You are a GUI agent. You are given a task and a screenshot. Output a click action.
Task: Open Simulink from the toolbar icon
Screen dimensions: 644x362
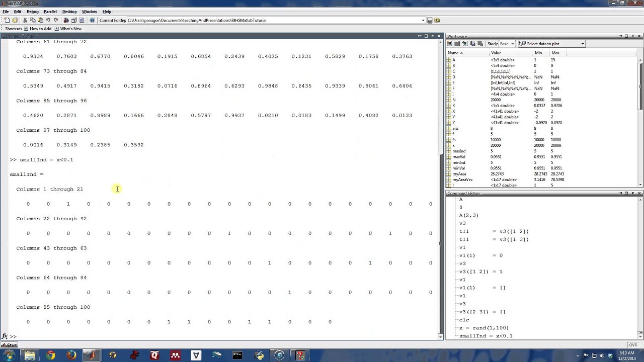coord(66,20)
